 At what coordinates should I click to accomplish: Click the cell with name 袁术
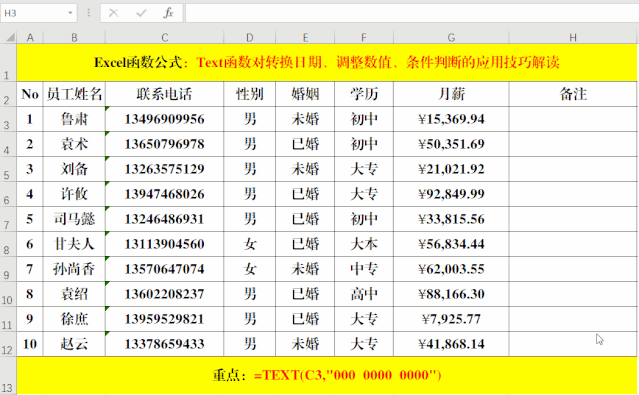coord(74,144)
